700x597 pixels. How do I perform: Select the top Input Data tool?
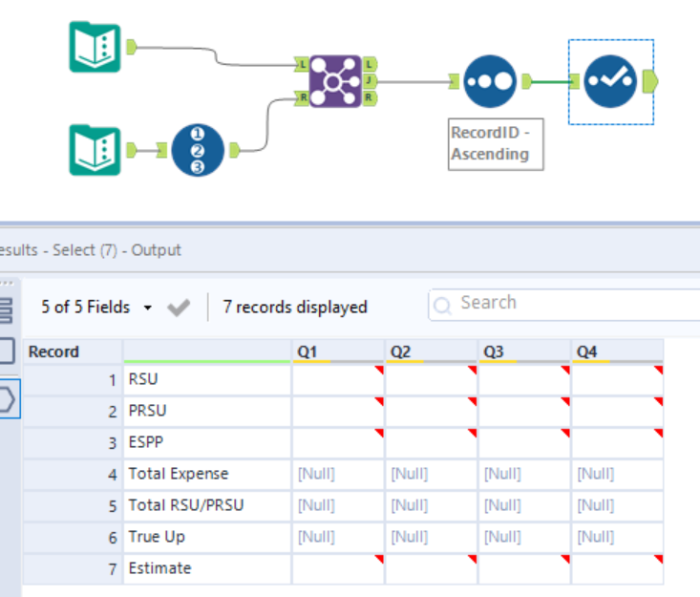[x=95, y=47]
